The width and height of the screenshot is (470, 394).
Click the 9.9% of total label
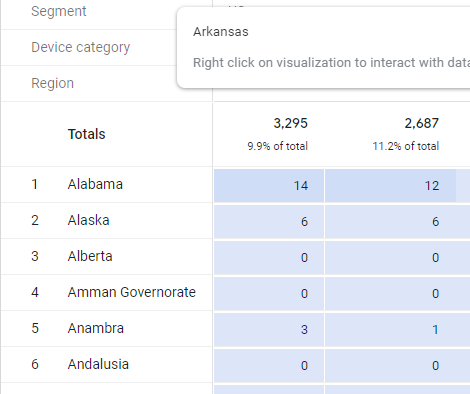click(x=277, y=146)
